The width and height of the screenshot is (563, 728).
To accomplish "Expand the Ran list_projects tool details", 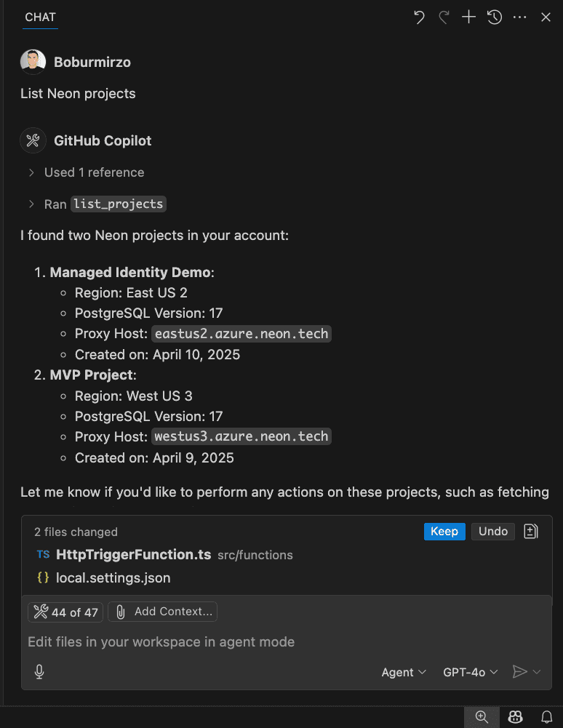I will pos(32,204).
